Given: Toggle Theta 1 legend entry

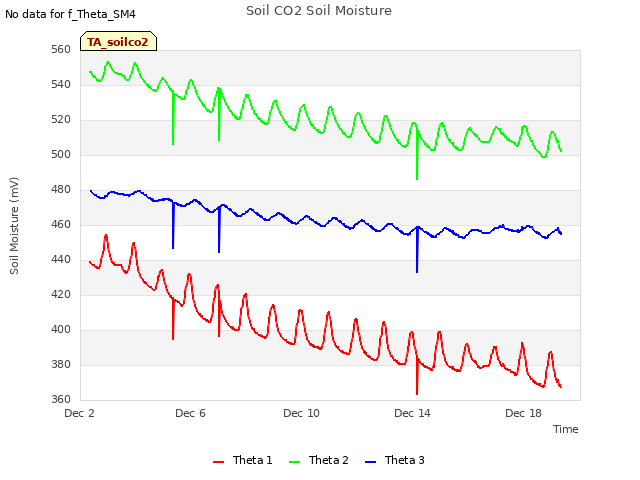Looking at the screenshot, I should point(242,460).
